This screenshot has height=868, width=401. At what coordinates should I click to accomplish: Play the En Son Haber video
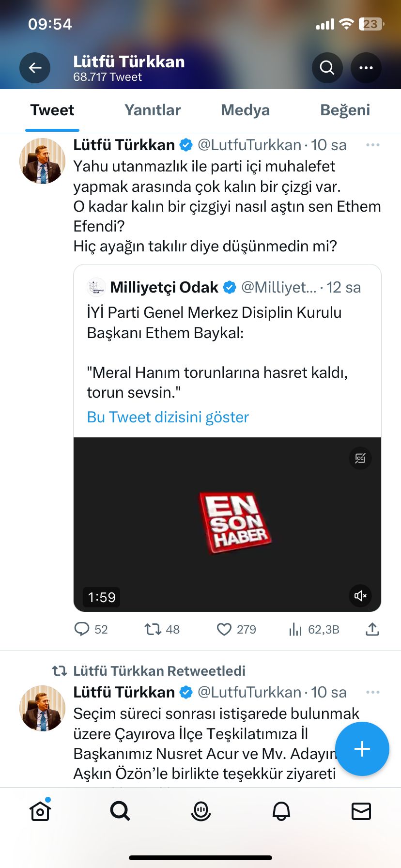tap(228, 524)
